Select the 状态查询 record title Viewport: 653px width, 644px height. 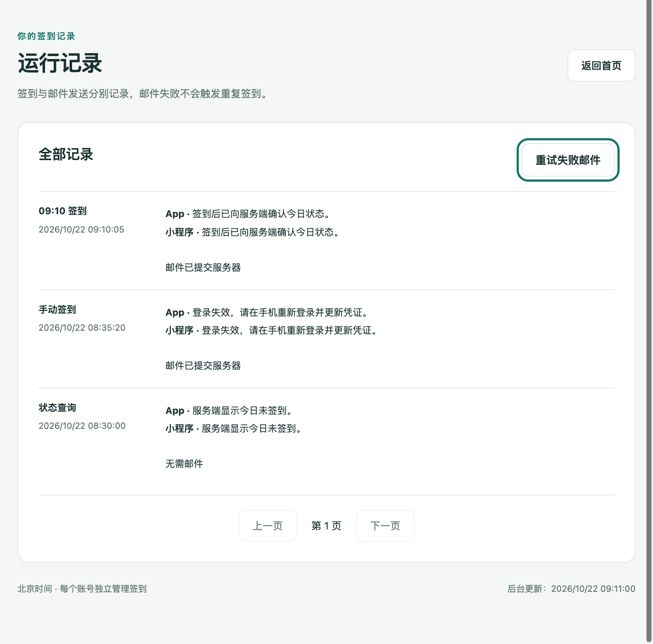pos(58,408)
